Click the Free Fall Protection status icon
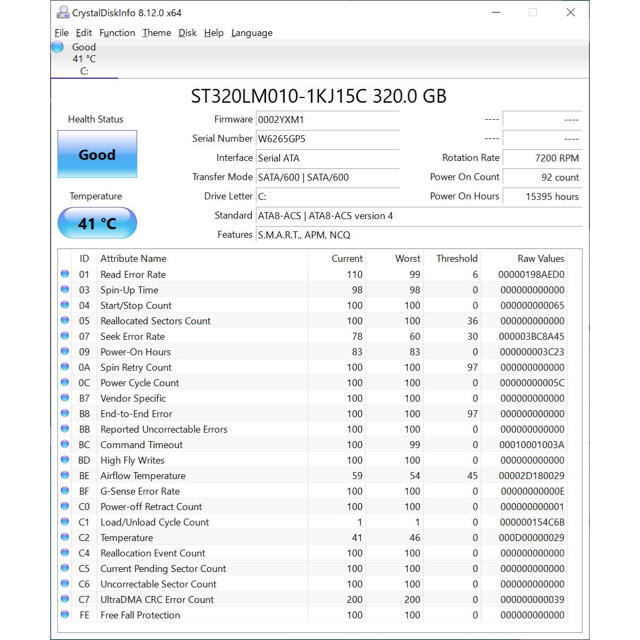 pos(65,614)
